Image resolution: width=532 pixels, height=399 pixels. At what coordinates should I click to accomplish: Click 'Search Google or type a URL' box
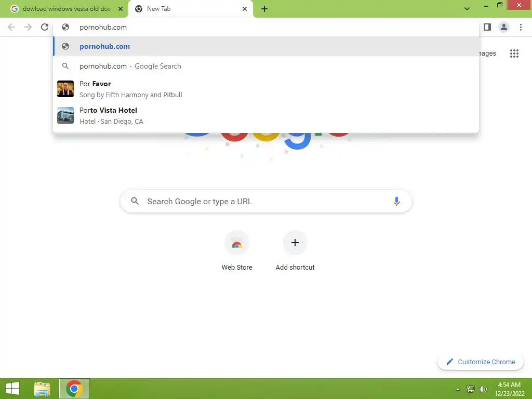coord(266,201)
